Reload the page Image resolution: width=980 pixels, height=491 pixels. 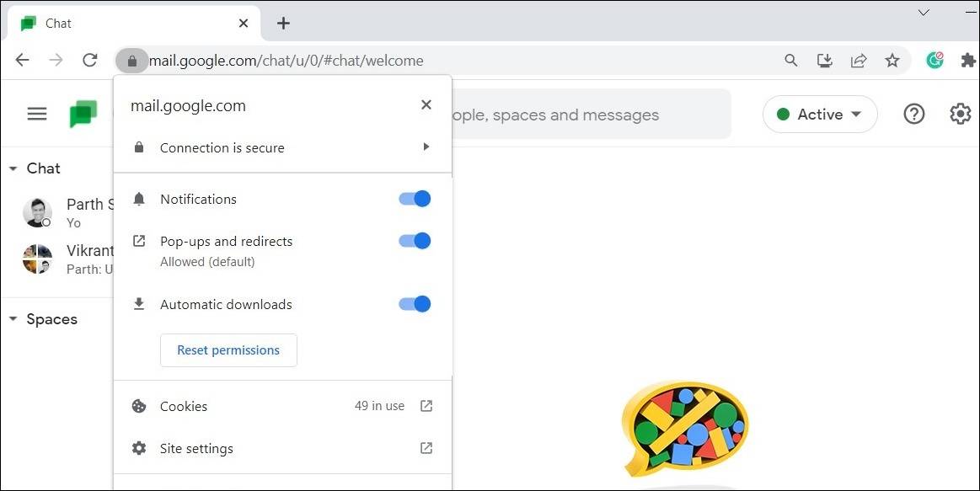90,61
